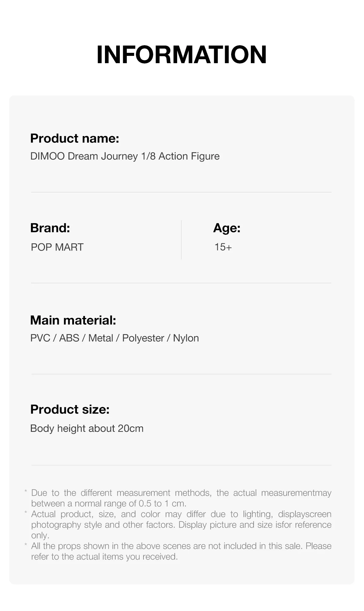Image resolution: width=364 pixels, height=611 pixels.
Task: Click the 'Product name:' label
Action: [75, 138]
